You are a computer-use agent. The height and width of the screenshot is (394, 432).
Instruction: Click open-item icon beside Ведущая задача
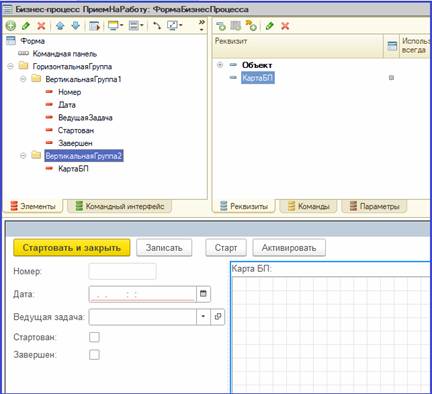click(x=218, y=317)
